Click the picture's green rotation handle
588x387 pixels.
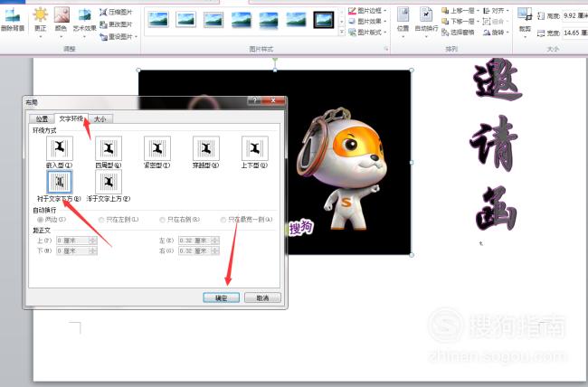275,60
